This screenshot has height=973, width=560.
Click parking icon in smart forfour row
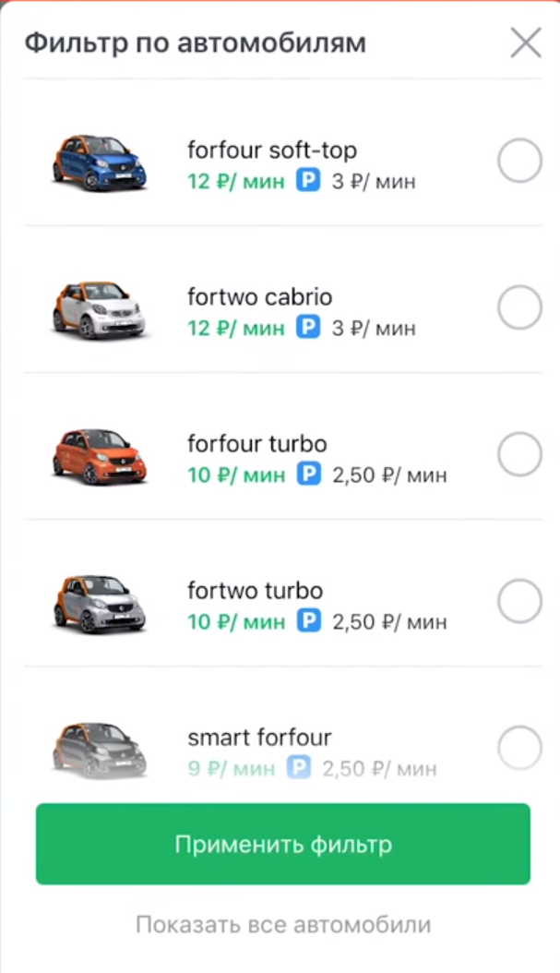[x=298, y=768]
